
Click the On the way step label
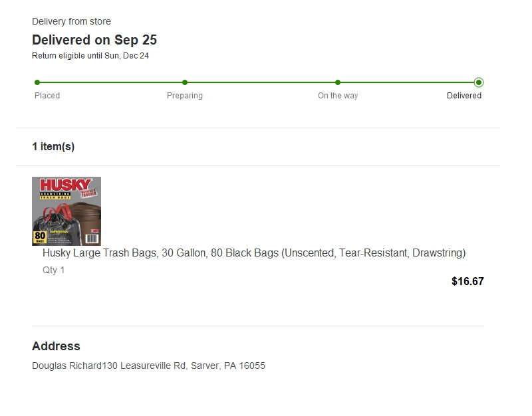coord(338,96)
